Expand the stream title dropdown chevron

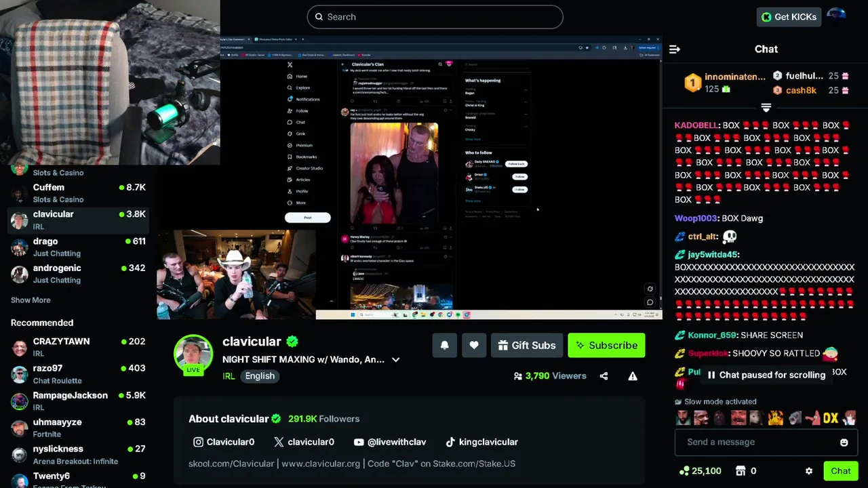396,360
